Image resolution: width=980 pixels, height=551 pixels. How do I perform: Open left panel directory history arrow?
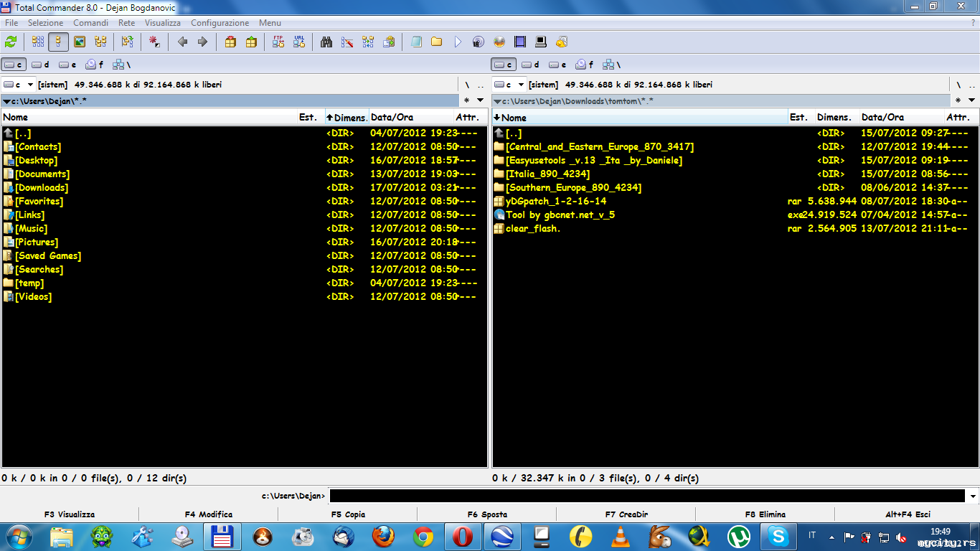tap(481, 100)
